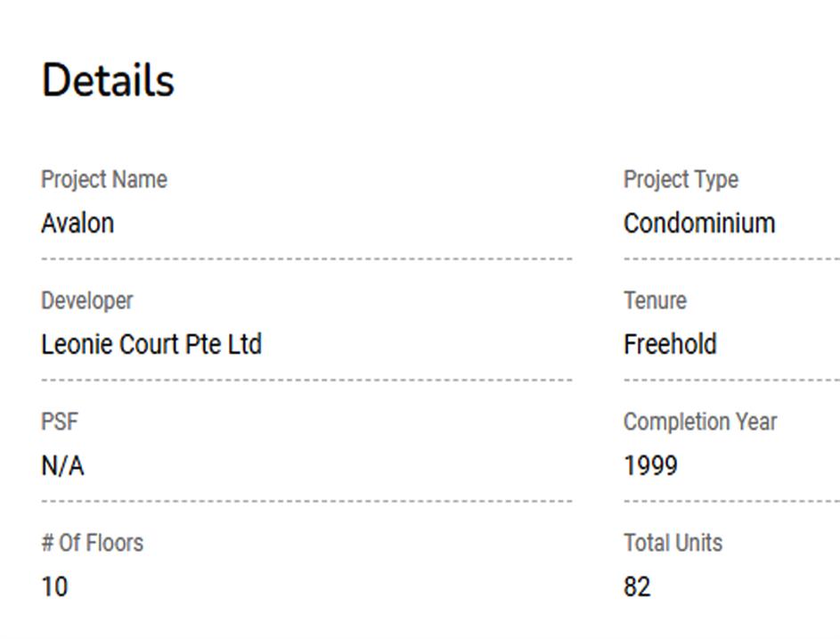The image size is (840, 639).
Task: Click the PSF field label
Action: pyautogui.click(x=60, y=422)
